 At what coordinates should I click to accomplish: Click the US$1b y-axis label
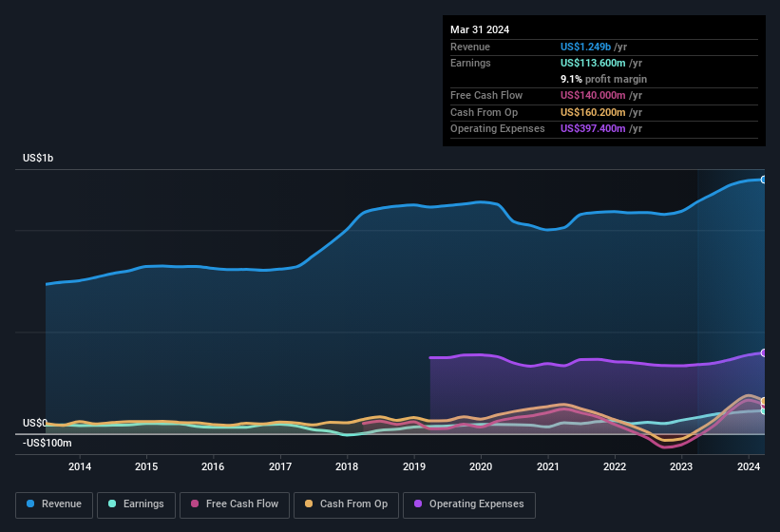pos(38,158)
